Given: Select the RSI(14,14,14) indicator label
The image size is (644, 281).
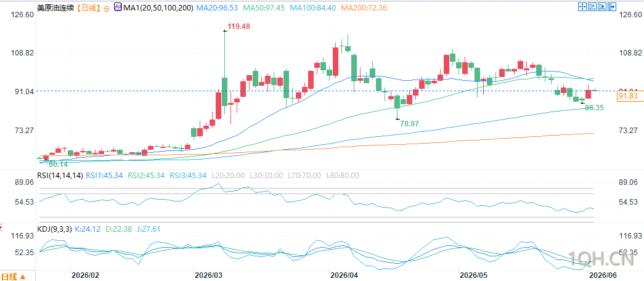Looking at the screenshot, I should pos(60,176).
